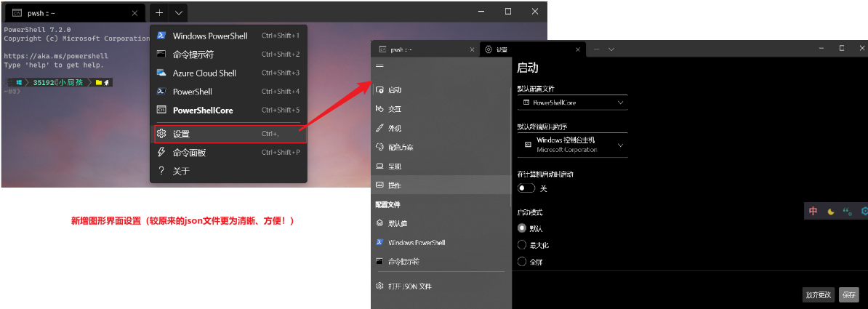Open the 配色方案 settings page
The width and height of the screenshot is (868, 309).
pos(441,148)
